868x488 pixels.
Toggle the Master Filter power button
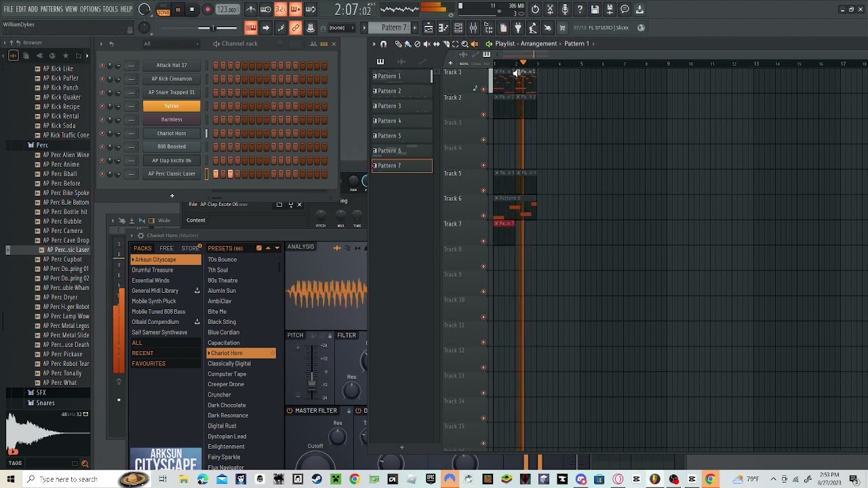click(x=290, y=411)
